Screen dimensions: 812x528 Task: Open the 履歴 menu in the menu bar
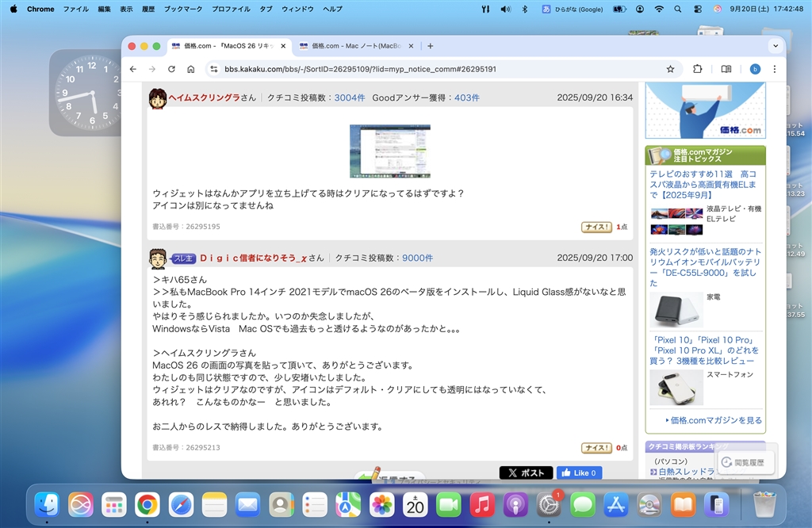(x=148, y=9)
